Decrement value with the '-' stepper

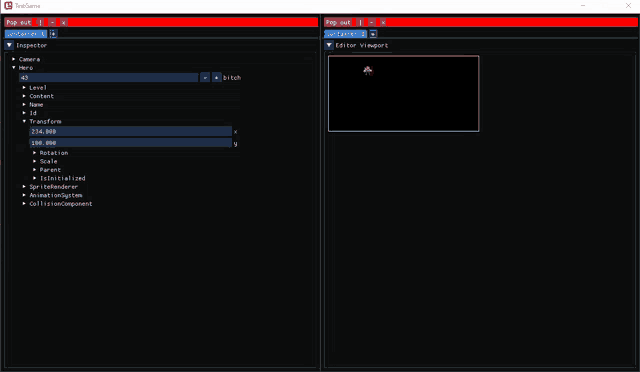pyautogui.click(x=205, y=78)
